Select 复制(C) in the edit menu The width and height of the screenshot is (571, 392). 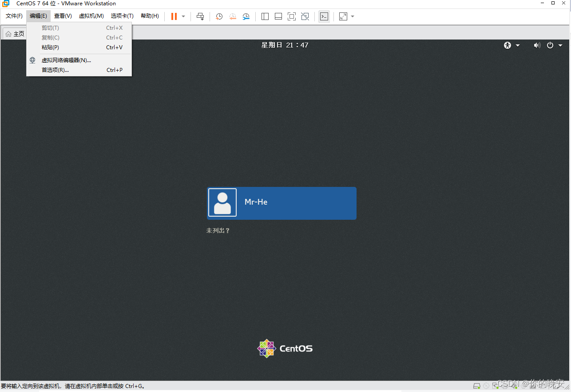[x=79, y=38]
